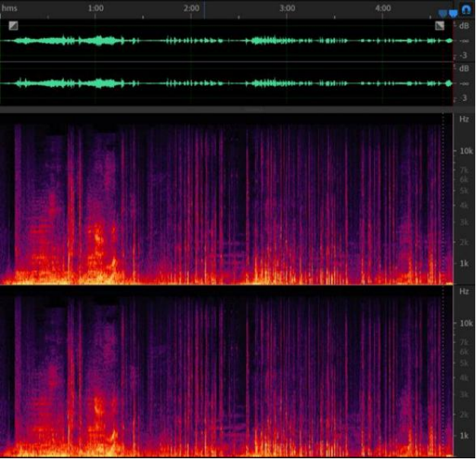Click the divider between waveform and spectrogram

click(x=228, y=110)
